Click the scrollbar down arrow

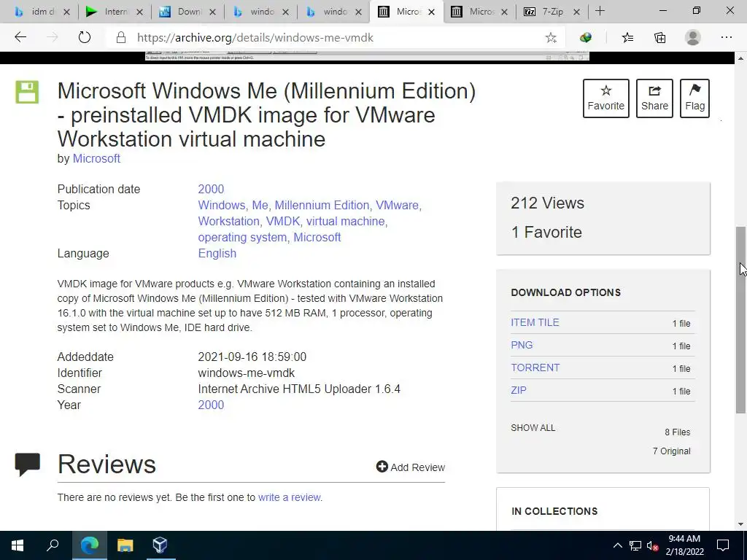click(740, 524)
